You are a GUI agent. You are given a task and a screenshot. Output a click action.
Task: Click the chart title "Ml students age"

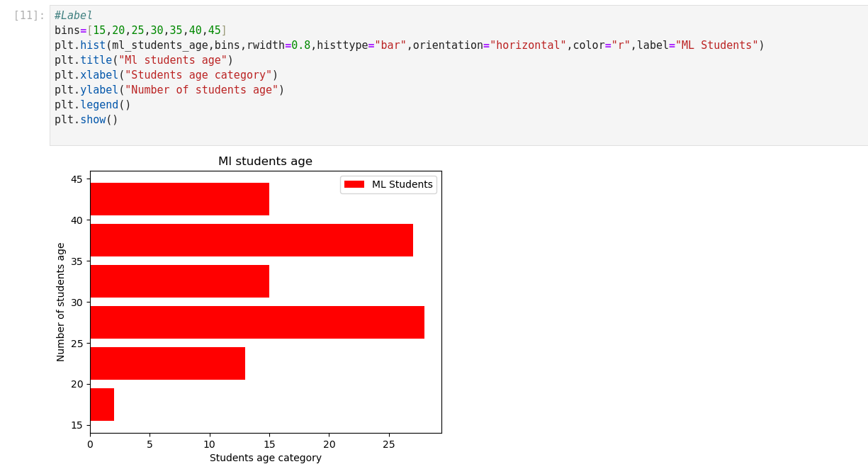point(265,162)
